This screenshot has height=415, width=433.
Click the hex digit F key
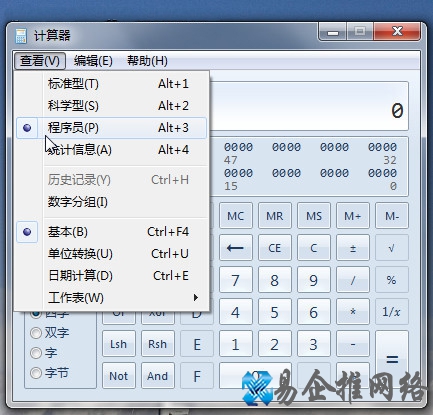[197, 376]
